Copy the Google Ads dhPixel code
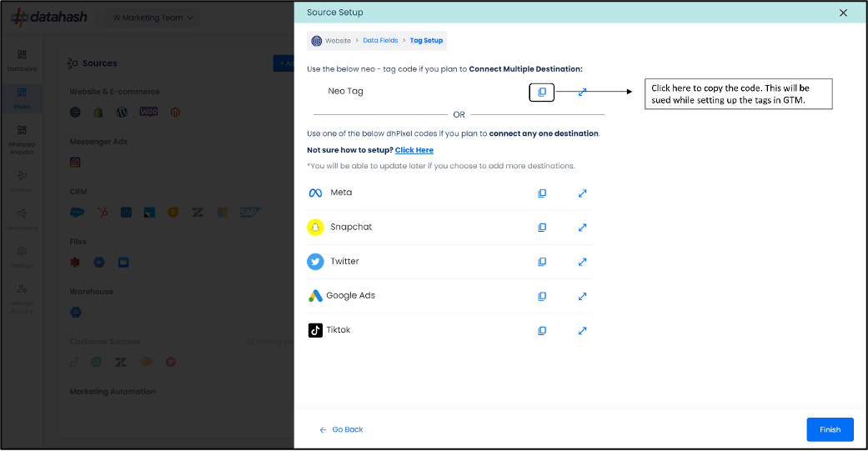This screenshot has width=868, height=451. [542, 296]
